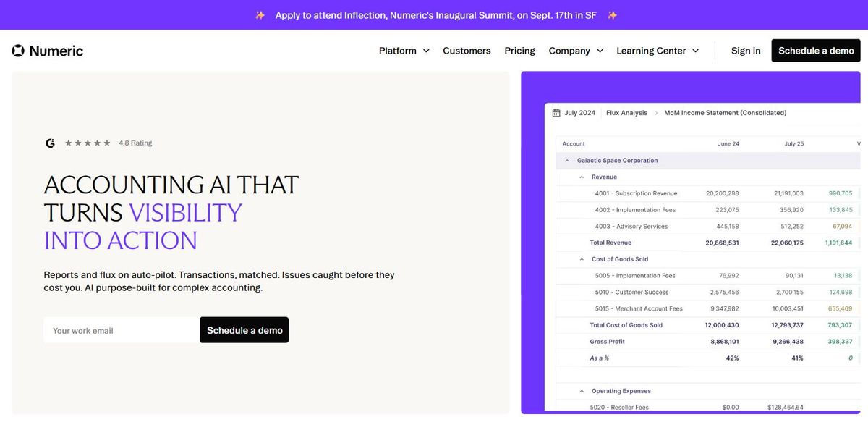Collapse the Galactic Space Corporation row
Image resolution: width=868 pixels, height=446 pixels.
[x=567, y=161]
